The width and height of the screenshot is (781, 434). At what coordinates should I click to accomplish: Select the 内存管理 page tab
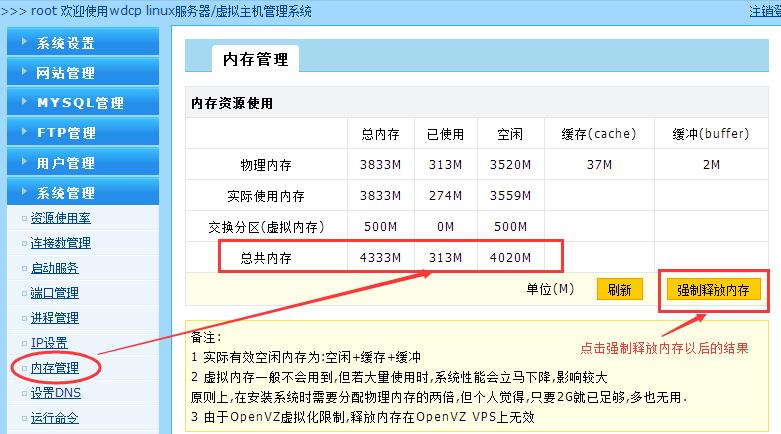pyautogui.click(x=255, y=60)
